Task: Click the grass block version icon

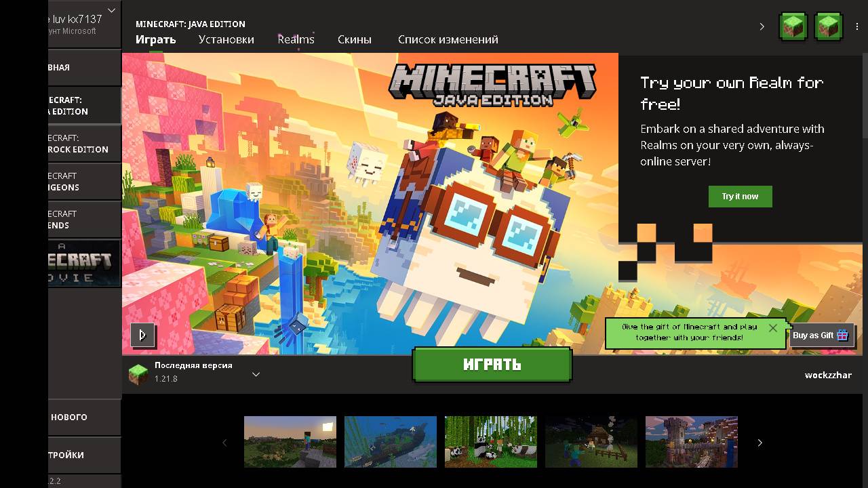Action: tap(138, 374)
